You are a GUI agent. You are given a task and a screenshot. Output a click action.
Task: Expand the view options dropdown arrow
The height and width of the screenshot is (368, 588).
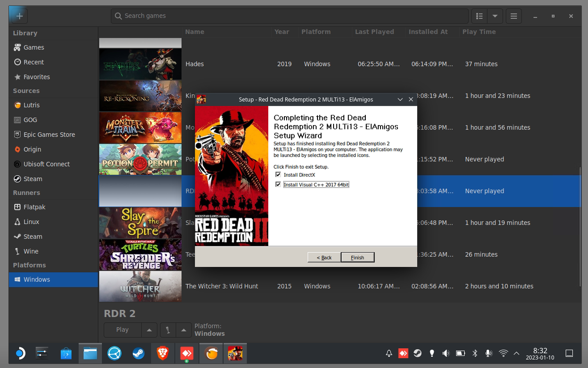pos(495,16)
